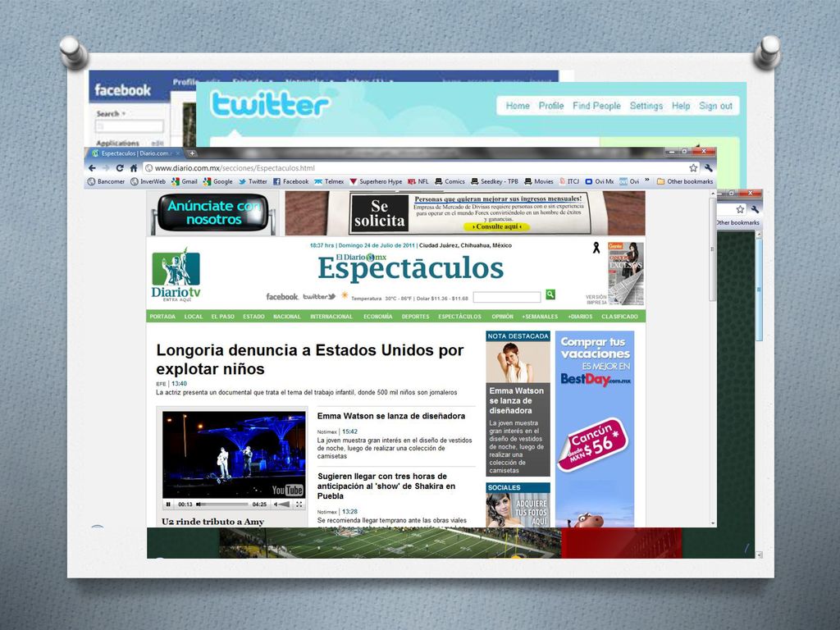Click the facebook link in Diario header
This screenshot has height=630, width=840.
pos(282,296)
